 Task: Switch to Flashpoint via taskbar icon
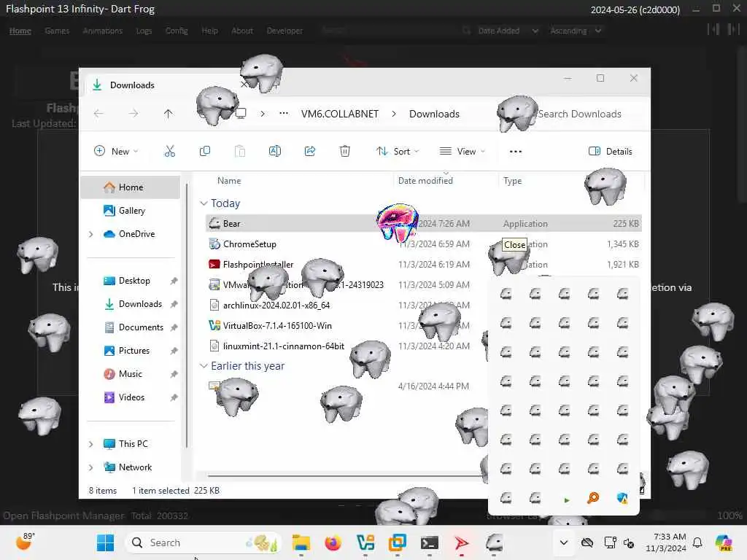(x=461, y=542)
